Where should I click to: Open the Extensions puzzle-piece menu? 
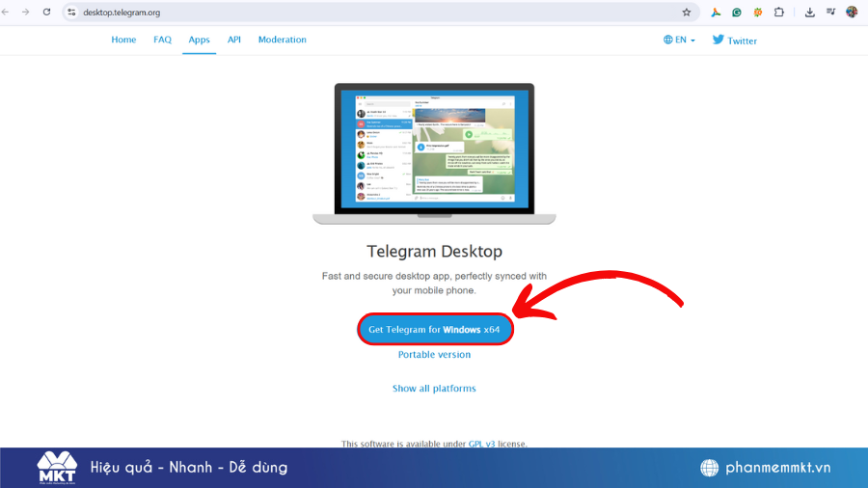pos(779,13)
